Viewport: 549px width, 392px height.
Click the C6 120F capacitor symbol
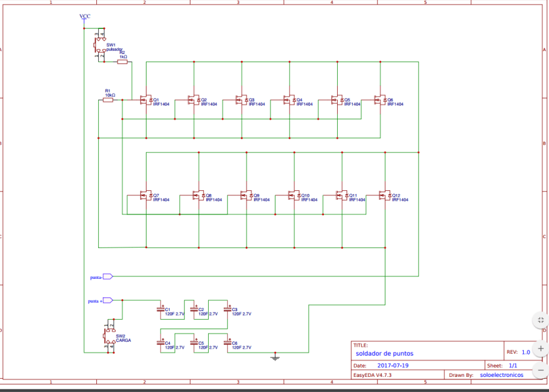pyautogui.click(x=228, y=344)
